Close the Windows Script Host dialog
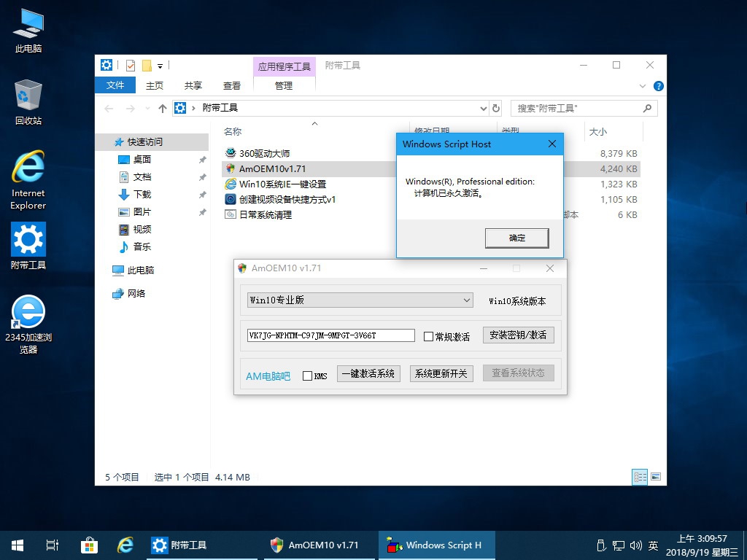Viewport: 747px width, 560px height. pyautogui.click(x=552, y=144)
